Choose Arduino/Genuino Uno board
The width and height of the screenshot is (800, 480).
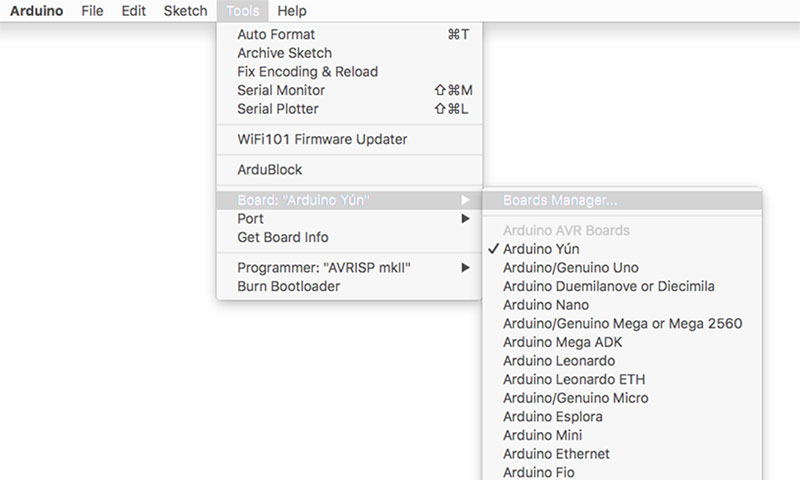point(570,268)
